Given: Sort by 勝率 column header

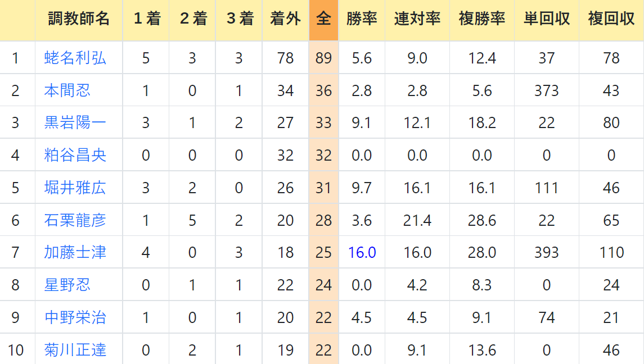Looking at the screenshot, I should [x=362, y=19].
